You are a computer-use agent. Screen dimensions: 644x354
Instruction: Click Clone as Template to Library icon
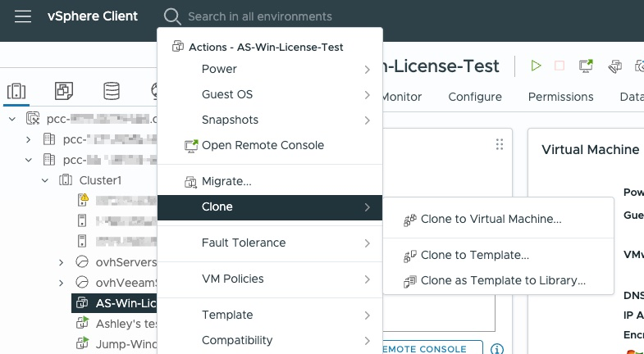point(410,281)
